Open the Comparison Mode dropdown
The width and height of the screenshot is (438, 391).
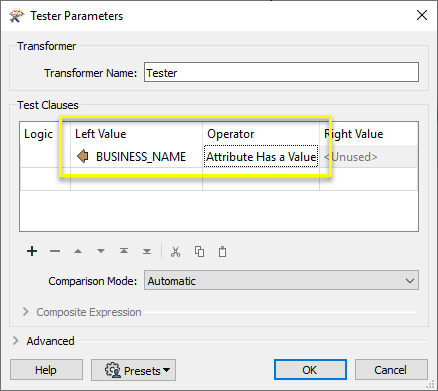pos(281,281)
